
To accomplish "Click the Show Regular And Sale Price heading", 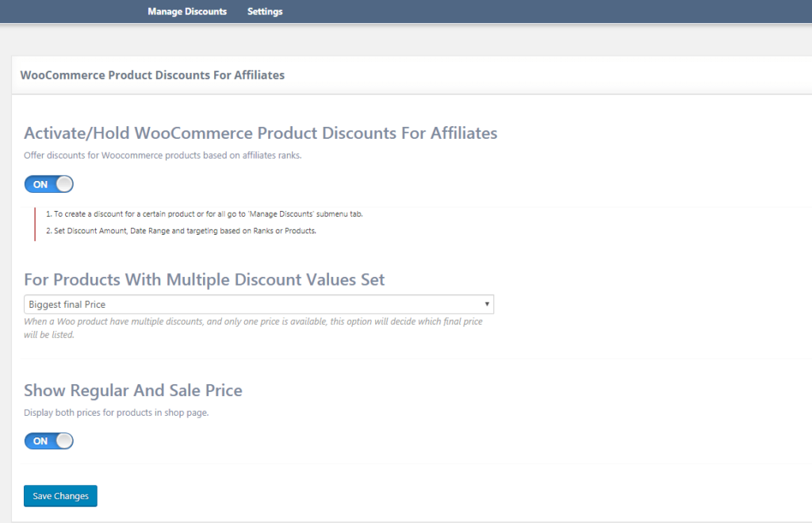I will click(x=132, y=390).
